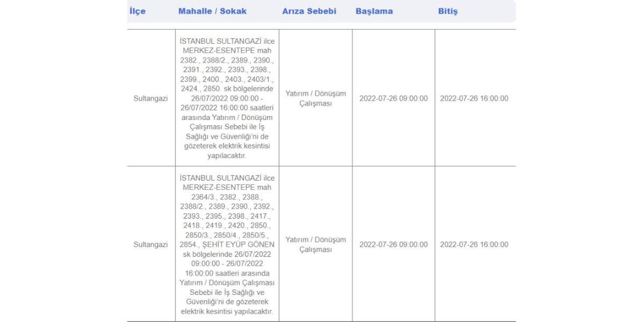This screenshot has height=322, width=644.
Task: Click the İlçe column header
Action: pos(137,11)
